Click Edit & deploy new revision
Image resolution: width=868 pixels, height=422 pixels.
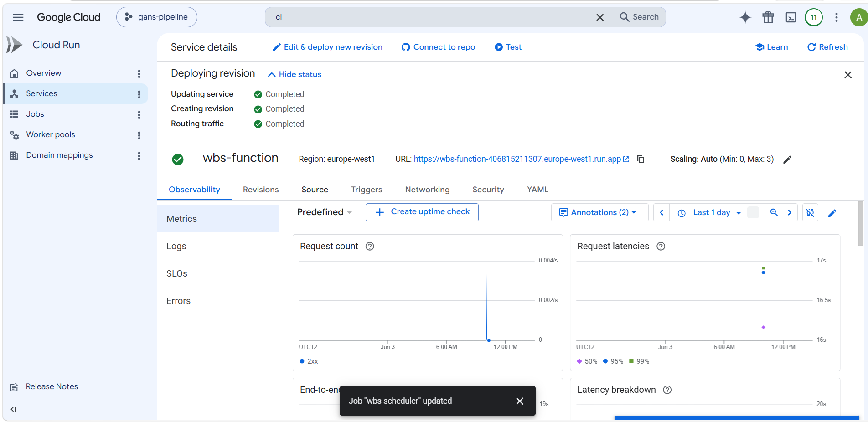(327, 47)
